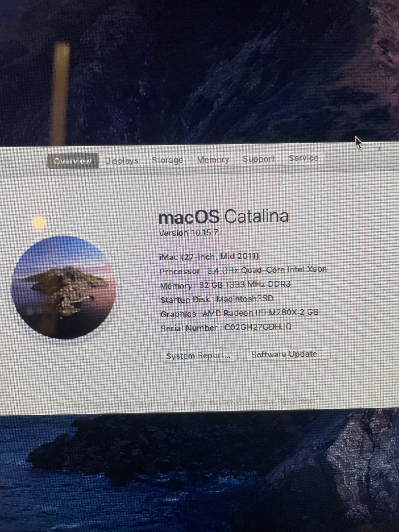Click the 3.4 GHz Quad-Core Intel Xeon value
Screen dimensions: 399x532
267,270
